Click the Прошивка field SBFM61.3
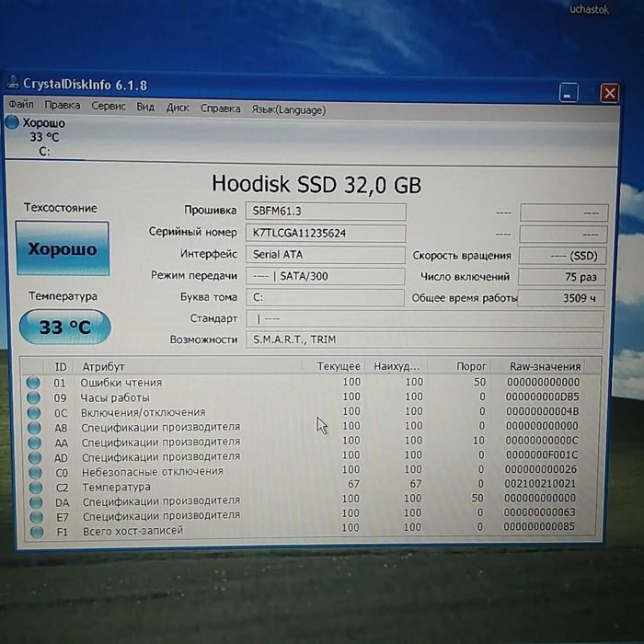Screen dimensions: 644x644 point(326,211)
